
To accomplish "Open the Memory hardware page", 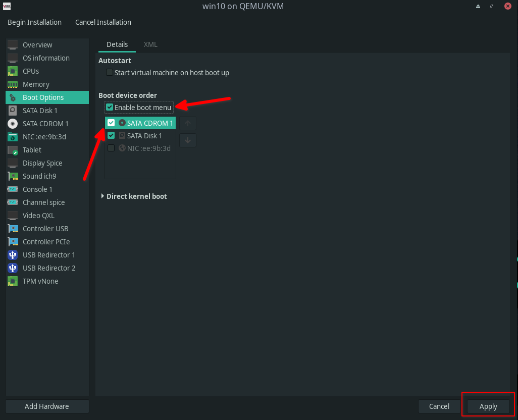I will click(x=47, y=84).
